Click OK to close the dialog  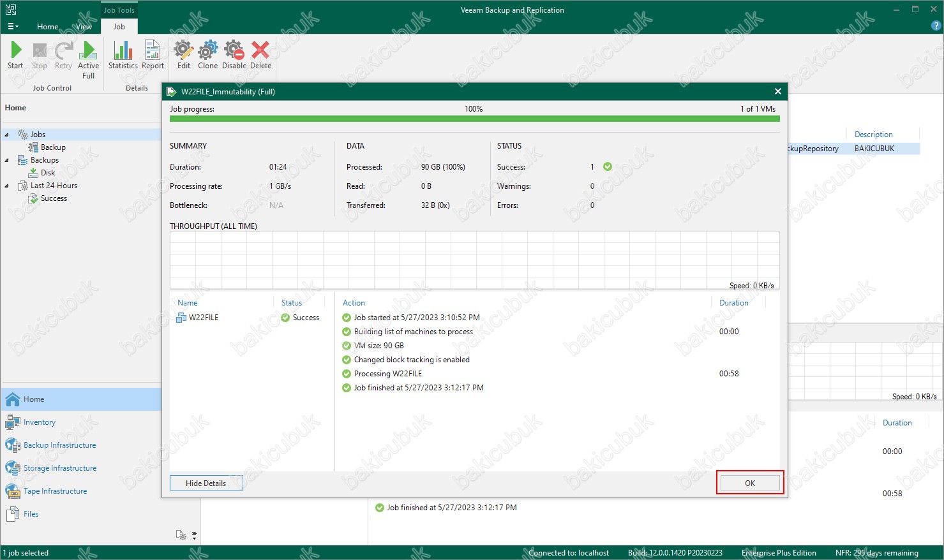pyautogui.click(x=750, y=483)
